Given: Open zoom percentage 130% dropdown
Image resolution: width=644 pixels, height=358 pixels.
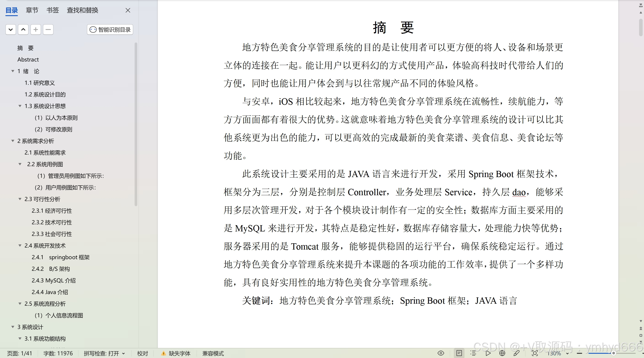Looking at the screenshot, I should [567, 354].
